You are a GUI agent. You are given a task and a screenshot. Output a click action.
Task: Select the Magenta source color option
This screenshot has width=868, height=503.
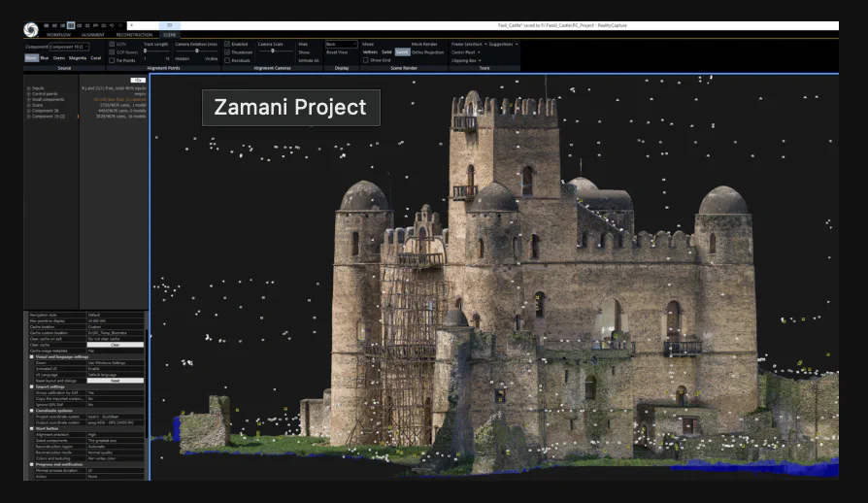[x=77, y=58]
